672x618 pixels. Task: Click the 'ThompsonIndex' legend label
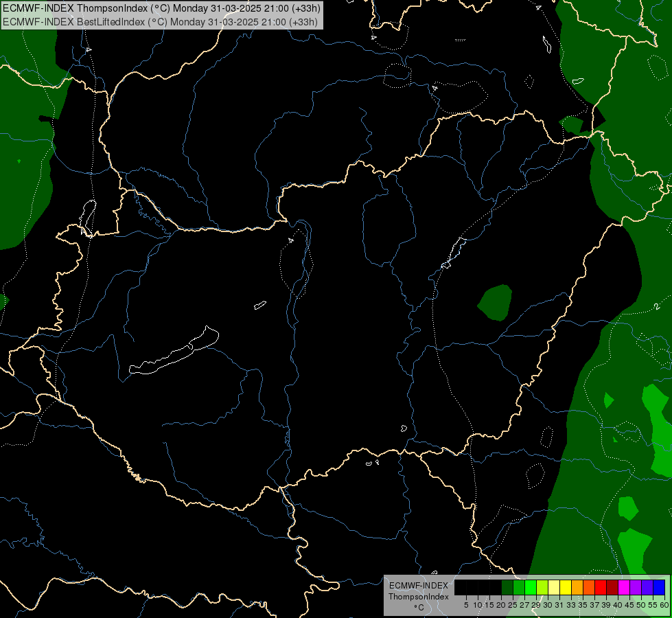click(419, 597)
